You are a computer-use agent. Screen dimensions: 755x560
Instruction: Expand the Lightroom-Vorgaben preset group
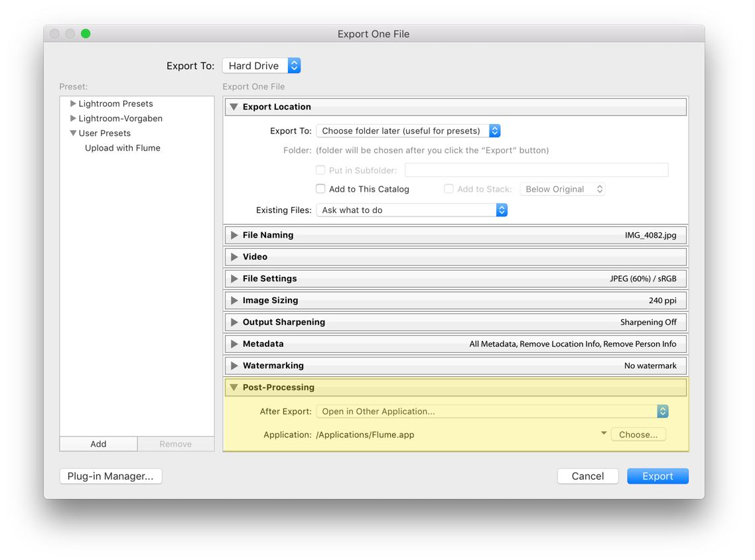click(x=73, y=119)
